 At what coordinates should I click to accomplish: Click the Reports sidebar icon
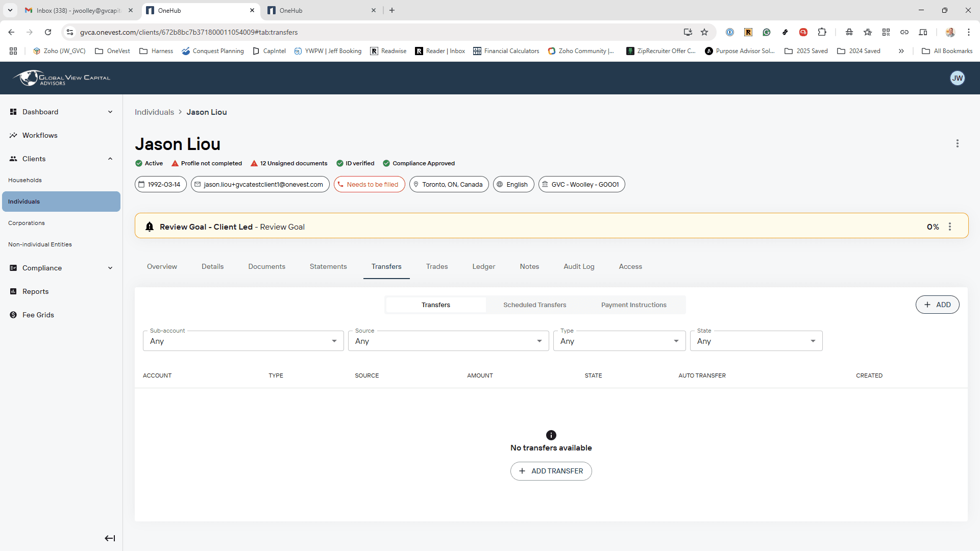point(13,291)
